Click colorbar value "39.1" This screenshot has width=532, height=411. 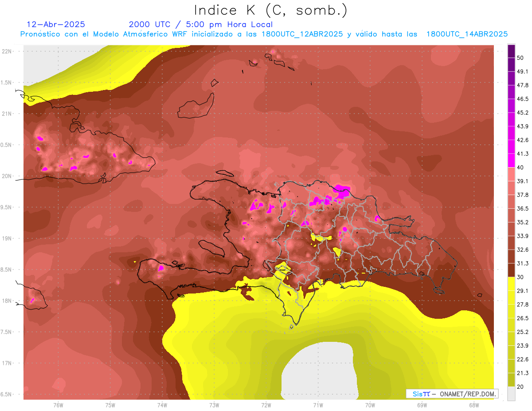(x=523, y=181)
